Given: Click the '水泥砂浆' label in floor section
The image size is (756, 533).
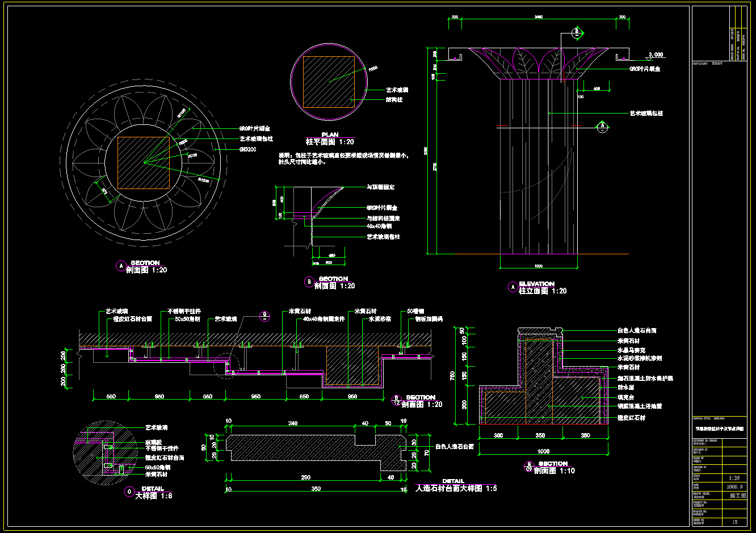Looking at the screenshot, I should (380, 319).
